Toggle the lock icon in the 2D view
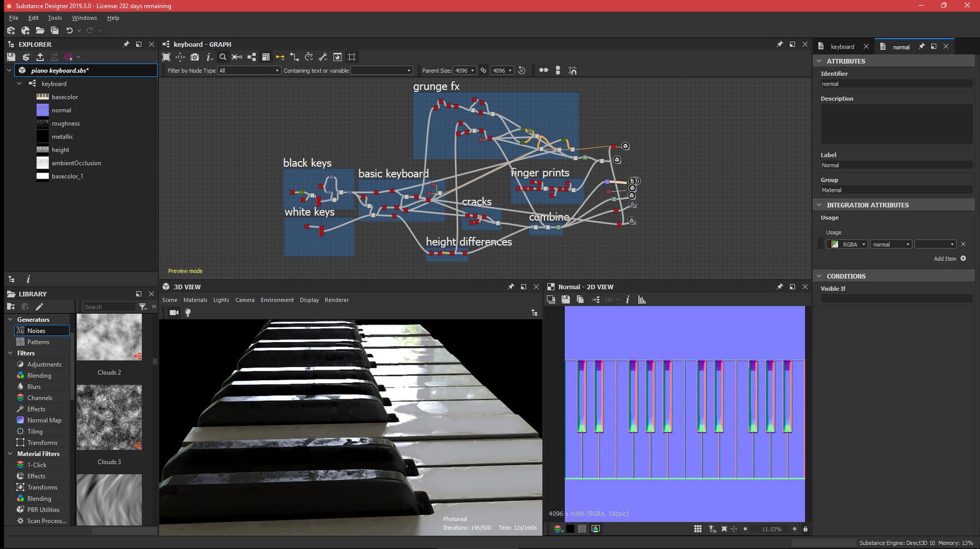This screenshot has height=549, width=980. click(805, 528)
